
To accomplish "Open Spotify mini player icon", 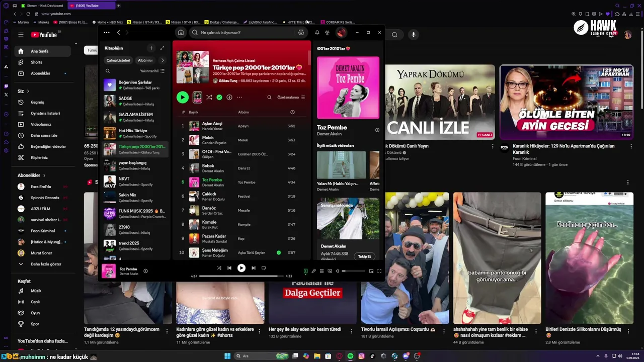I will coord(371,271).
